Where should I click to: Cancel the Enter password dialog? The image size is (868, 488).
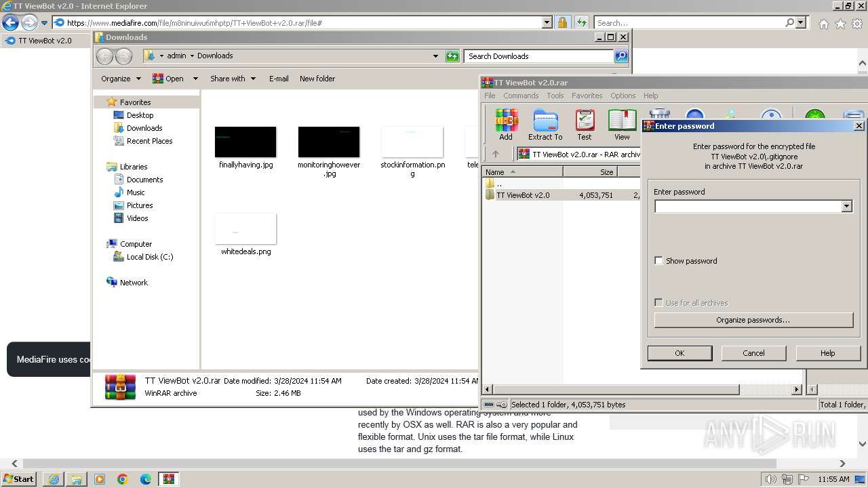(x=753, y=353)
